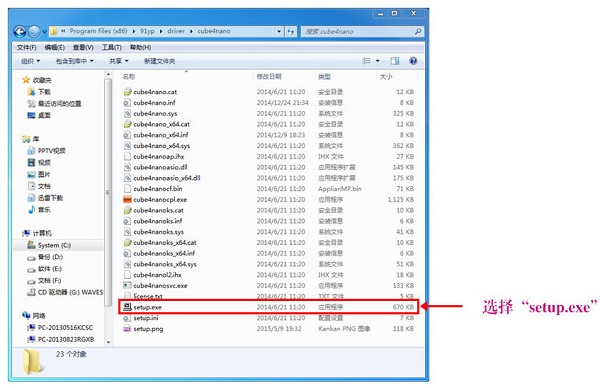Toggle the preview pane icon
Screen dimensions: 600x388
[395, 61]
